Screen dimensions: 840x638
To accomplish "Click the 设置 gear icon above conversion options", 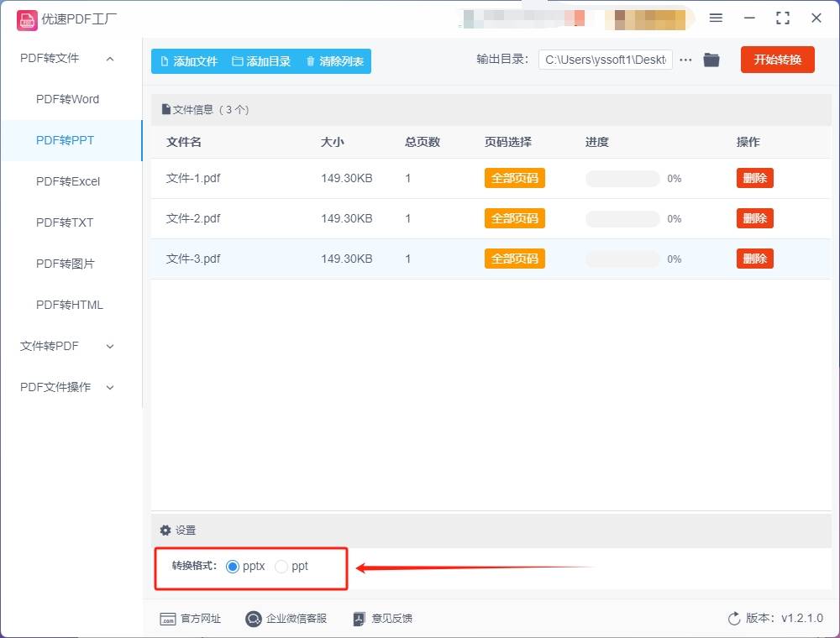I will (165, 530).
